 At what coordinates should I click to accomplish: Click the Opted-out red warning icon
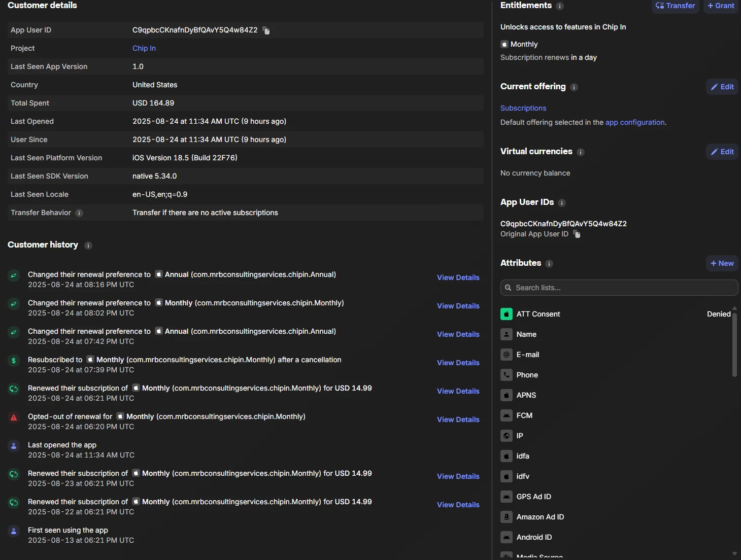pos(14,417)
